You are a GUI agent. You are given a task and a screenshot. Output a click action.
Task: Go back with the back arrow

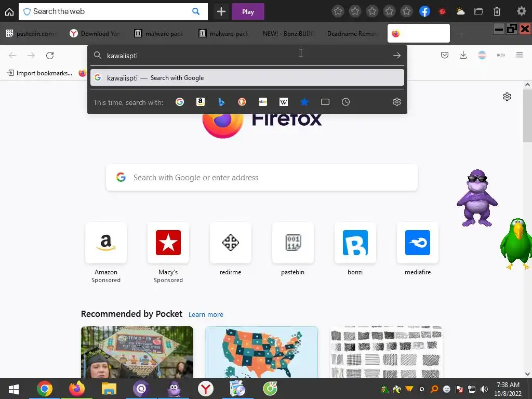(x=12, y=55)
